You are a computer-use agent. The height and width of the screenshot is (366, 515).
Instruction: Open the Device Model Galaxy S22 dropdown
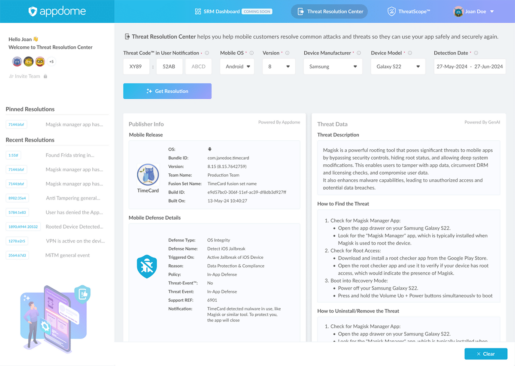(398, 67)
